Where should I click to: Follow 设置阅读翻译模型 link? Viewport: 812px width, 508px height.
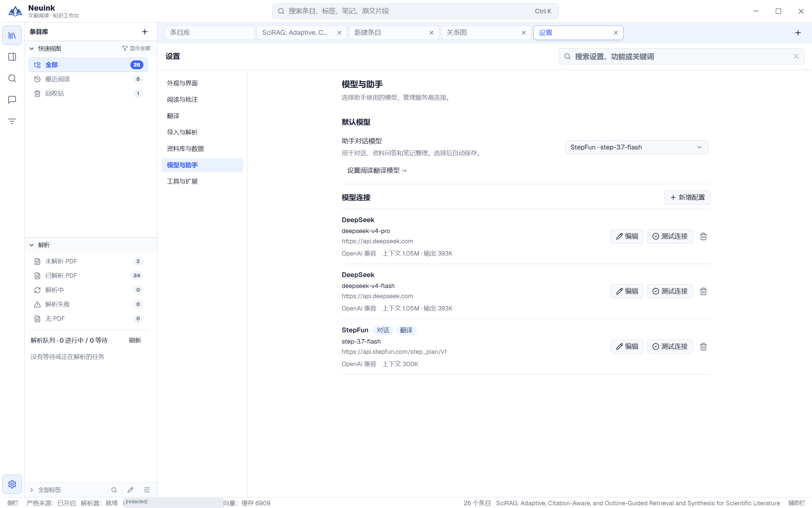(x=377, y=171)
